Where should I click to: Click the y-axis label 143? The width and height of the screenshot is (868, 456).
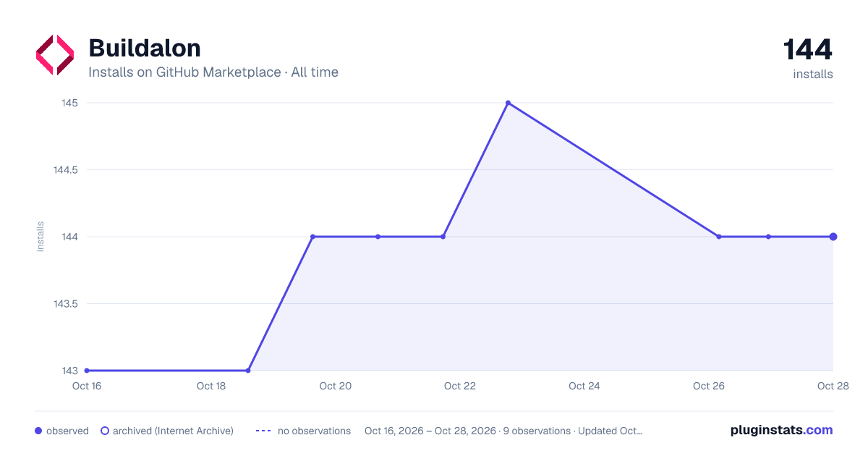tap(70, 371)
